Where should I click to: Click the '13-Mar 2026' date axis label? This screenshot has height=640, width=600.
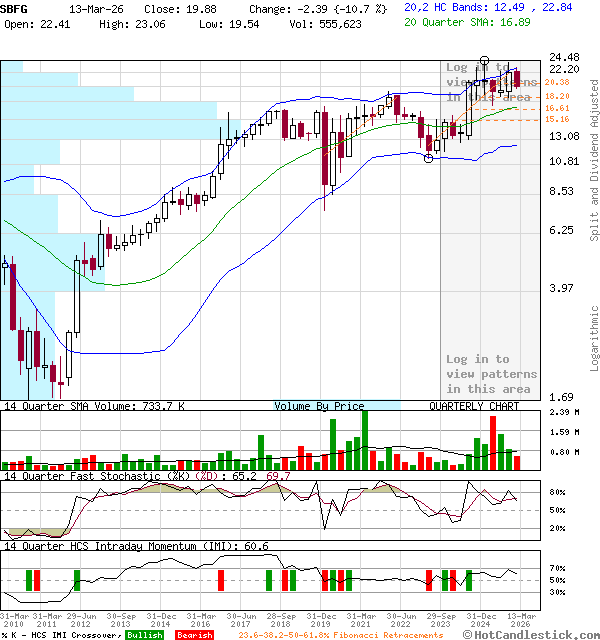(518, 620)
